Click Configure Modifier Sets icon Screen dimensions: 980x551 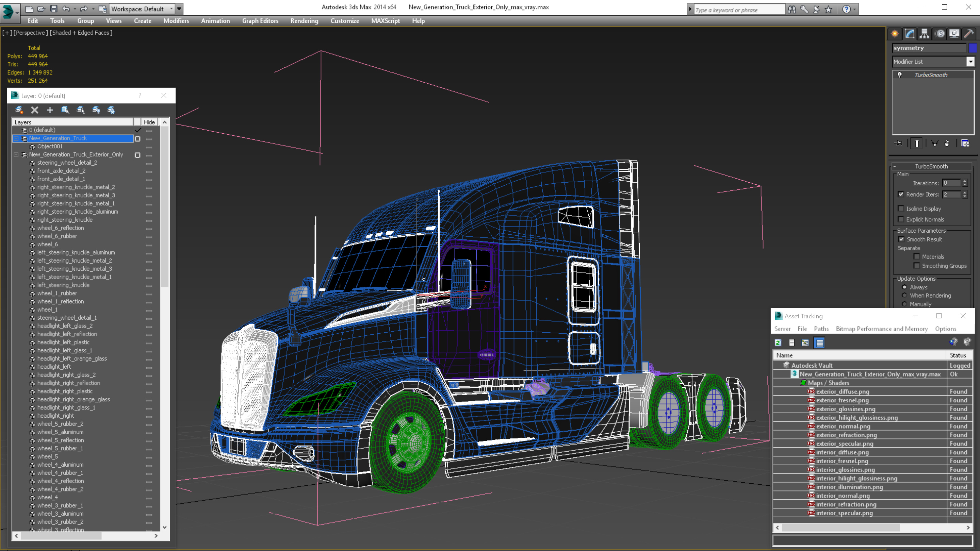click(965, 143)
